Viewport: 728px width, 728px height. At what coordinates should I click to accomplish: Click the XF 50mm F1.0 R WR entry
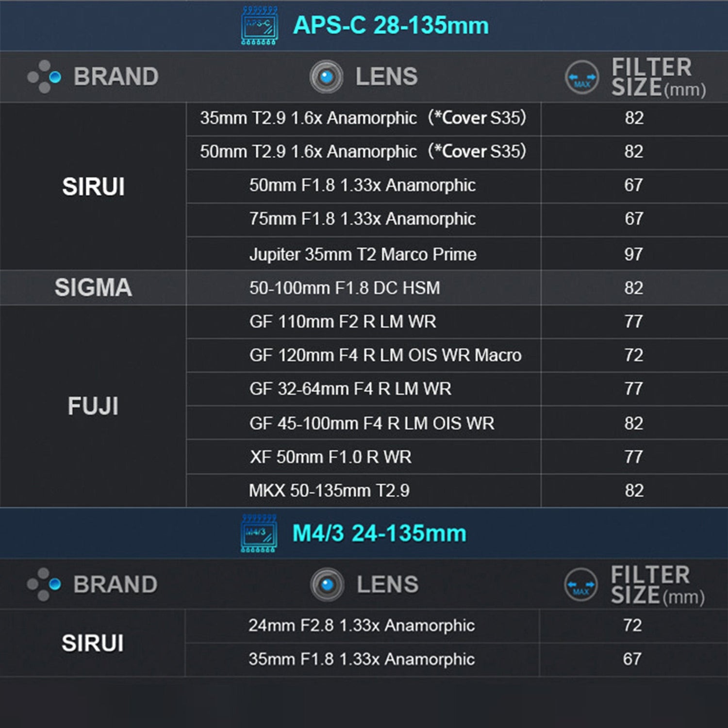331,457
